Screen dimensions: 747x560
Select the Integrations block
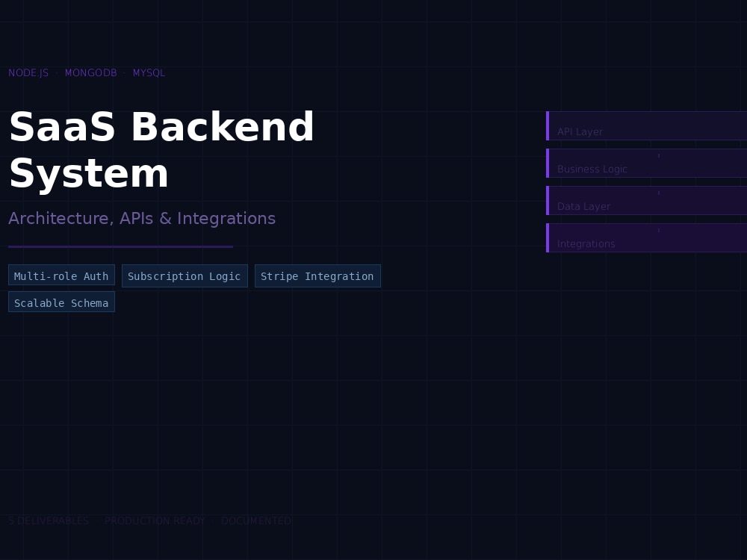pos(646,237)
